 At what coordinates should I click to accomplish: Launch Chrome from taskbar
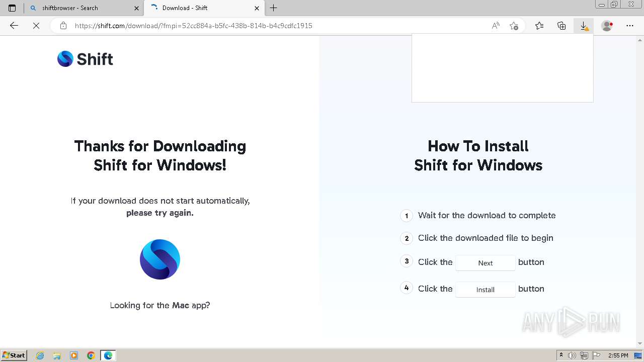91,355
